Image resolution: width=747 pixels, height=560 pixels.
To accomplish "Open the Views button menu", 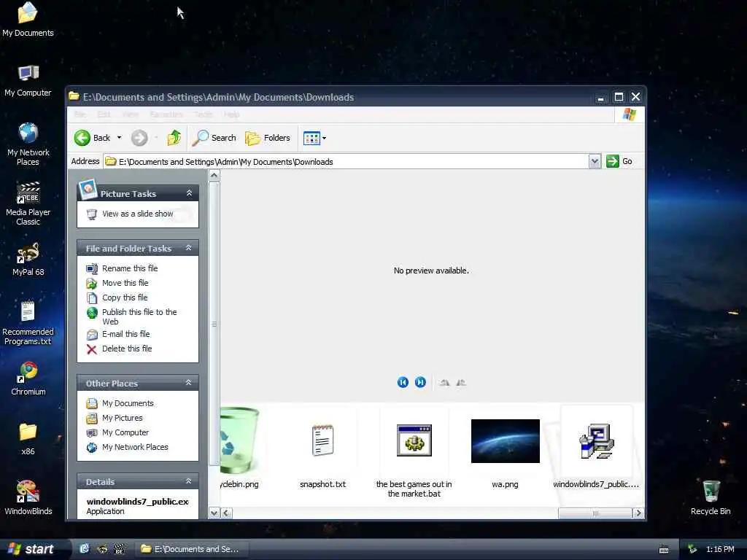I will [314, 138].
